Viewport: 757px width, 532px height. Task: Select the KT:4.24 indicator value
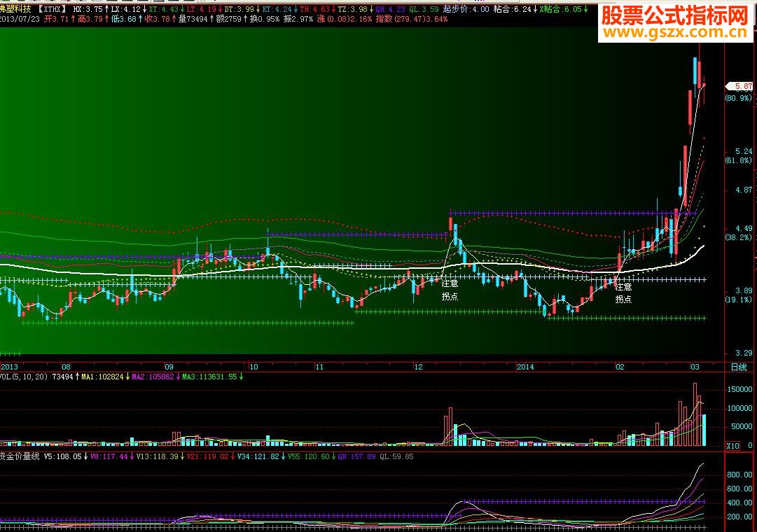277,9
